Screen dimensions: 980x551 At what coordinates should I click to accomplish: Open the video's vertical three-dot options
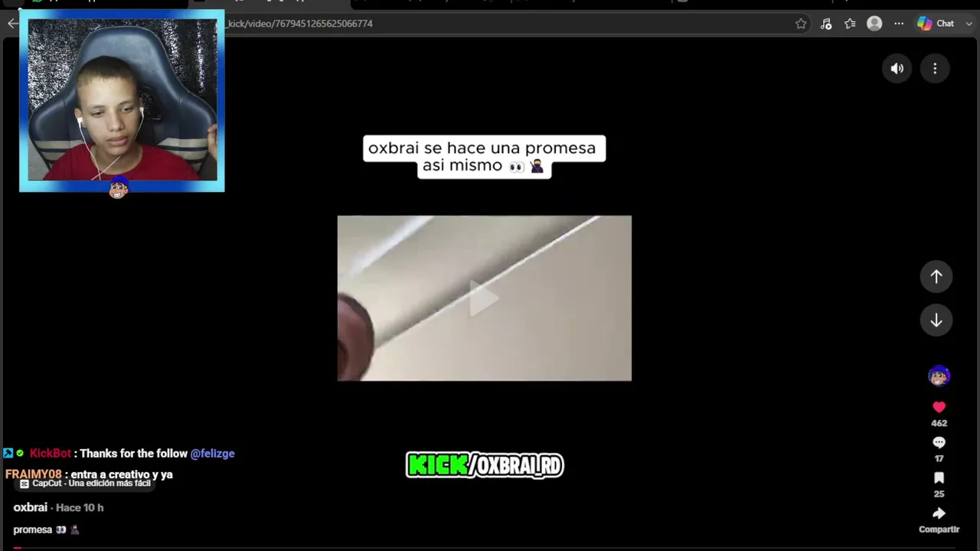click(935, 69)
